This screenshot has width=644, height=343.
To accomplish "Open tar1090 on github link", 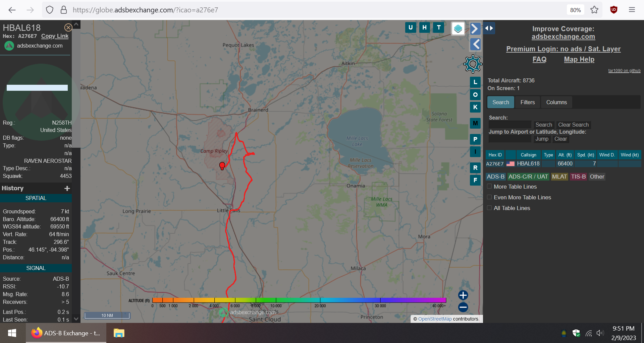I will click(624, 71).
